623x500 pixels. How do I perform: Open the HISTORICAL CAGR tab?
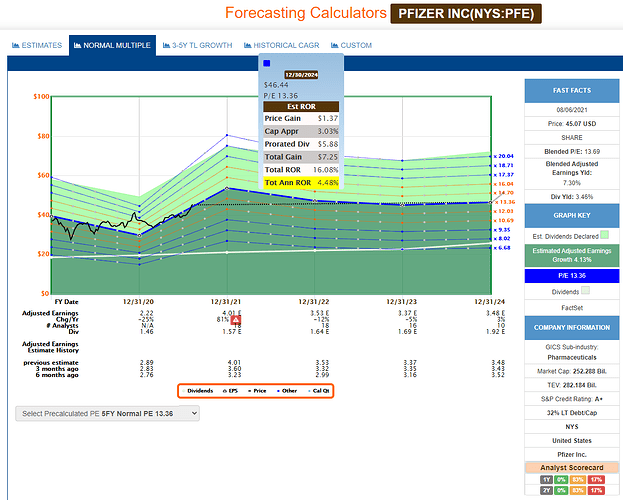tap(282, 45)
